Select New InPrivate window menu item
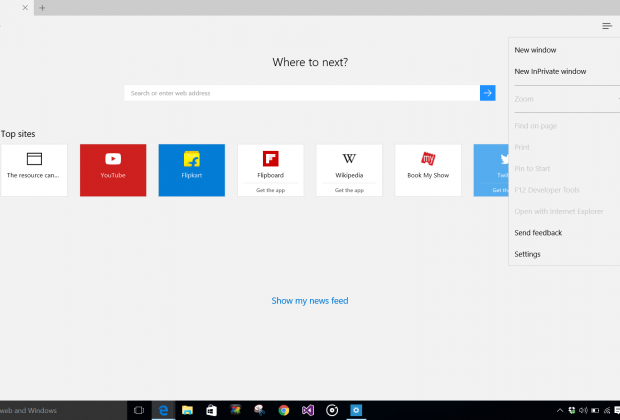The width and height of the screenshot is (620, 420). (x=550, y=71)
